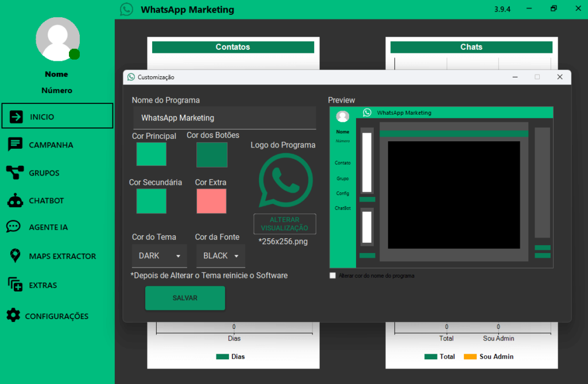Click ALTERAR VISUALIZAÇÃO button
Screen dimensions: 588x384
point(285,224)
